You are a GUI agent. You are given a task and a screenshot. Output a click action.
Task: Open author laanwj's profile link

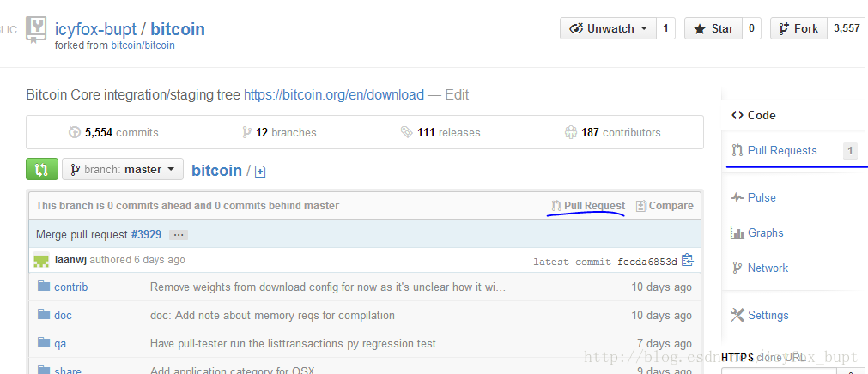coord(71,260)
